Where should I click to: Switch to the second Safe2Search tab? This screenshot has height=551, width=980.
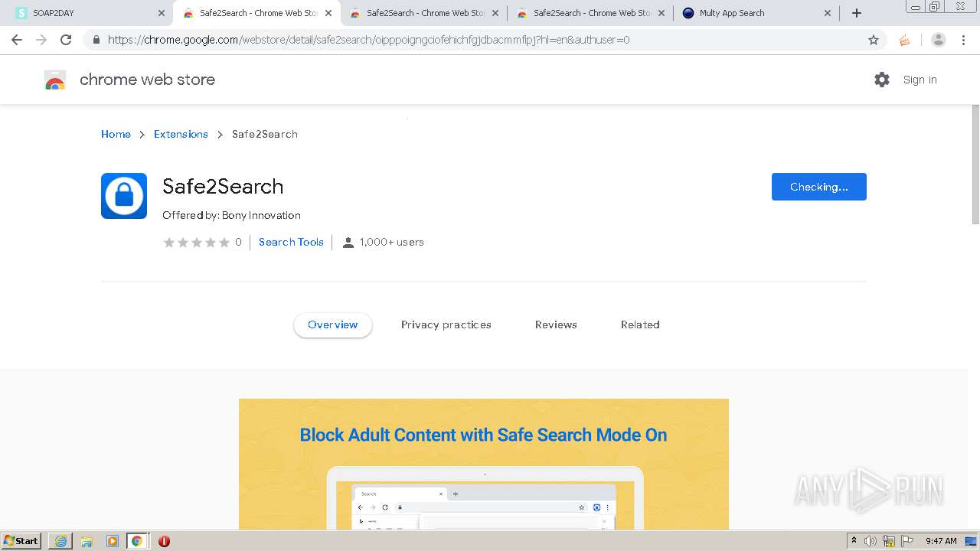423,13
